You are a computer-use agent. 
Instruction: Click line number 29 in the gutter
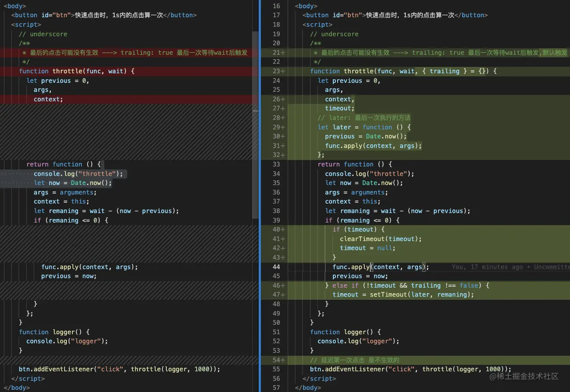[276, 127]
